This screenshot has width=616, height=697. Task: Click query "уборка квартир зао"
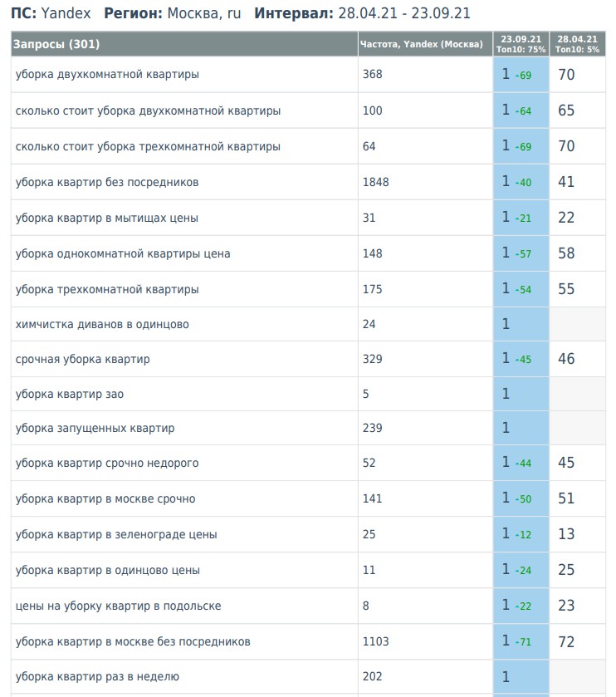click(x=69, y=394)
